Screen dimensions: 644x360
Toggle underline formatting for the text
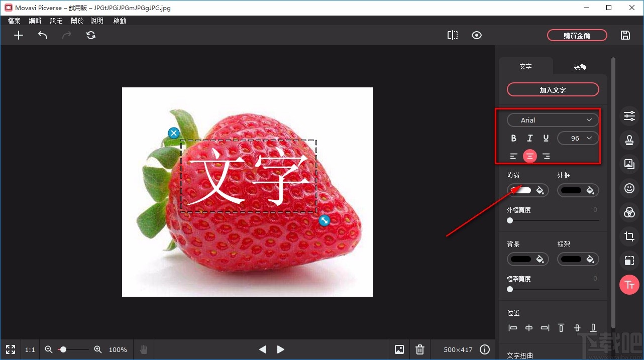[546, 138]
